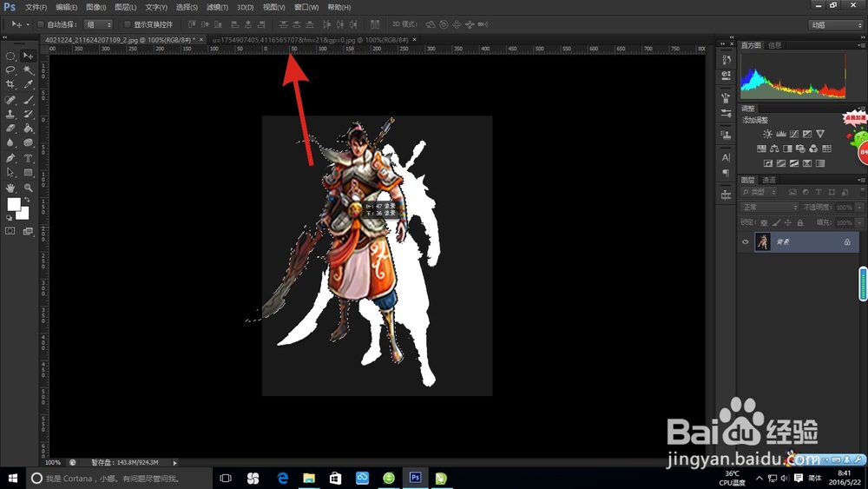Viewport: 868px width, 489px height.
Task: Select the Crop tool
Action: pyautogui.click(x=10, y=84)
